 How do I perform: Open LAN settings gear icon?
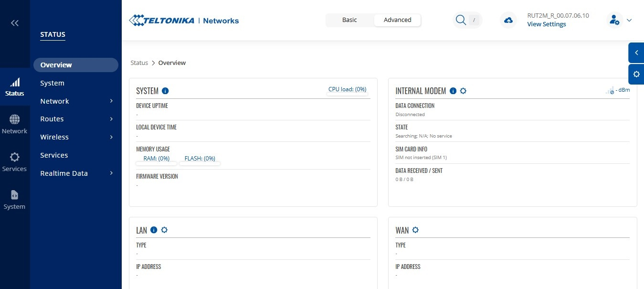pyautogui.click(x=164, y=230)
